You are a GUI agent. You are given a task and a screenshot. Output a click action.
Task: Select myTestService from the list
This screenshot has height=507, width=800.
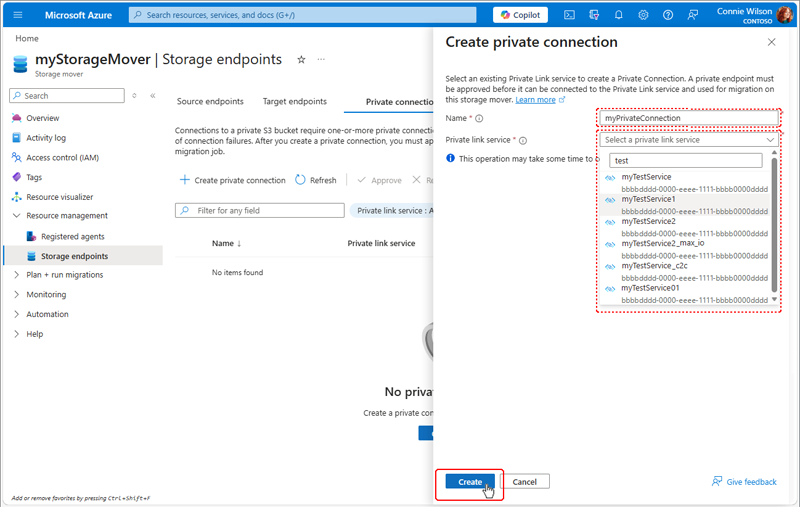pos(685,183)
